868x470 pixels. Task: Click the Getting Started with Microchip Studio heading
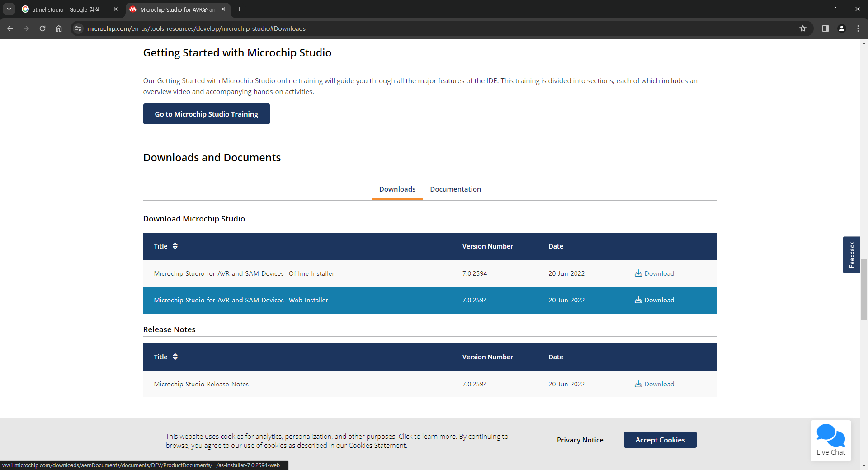point(237,53)
